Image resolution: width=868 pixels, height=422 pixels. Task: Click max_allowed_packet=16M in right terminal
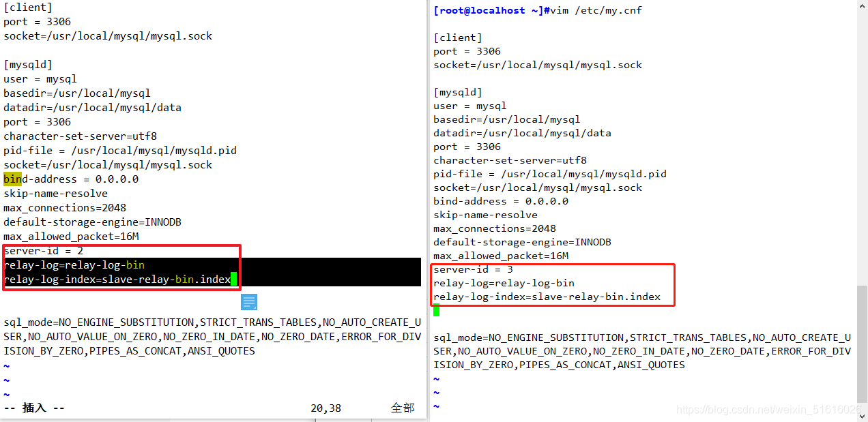click(x=501, y=256)
